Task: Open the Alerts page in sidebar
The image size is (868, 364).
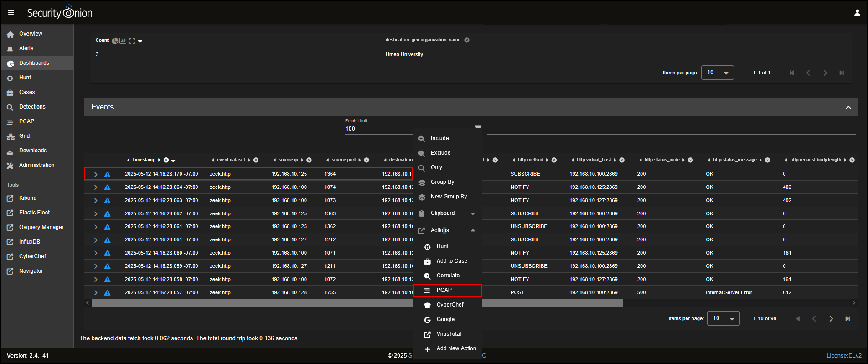Action: (26, 48)
